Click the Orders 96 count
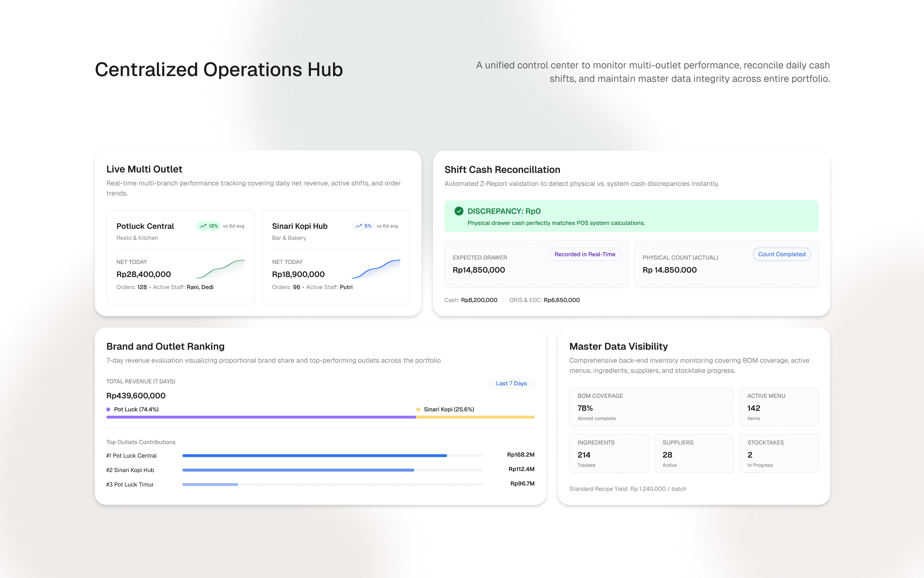The width and height of the screenshot is (924, 578). [297, 287]
